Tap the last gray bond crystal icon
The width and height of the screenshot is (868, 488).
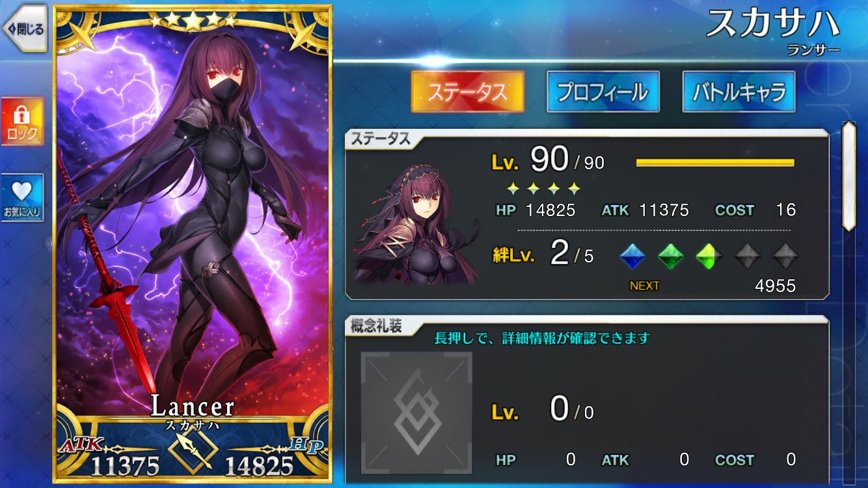tap(785, 256)
